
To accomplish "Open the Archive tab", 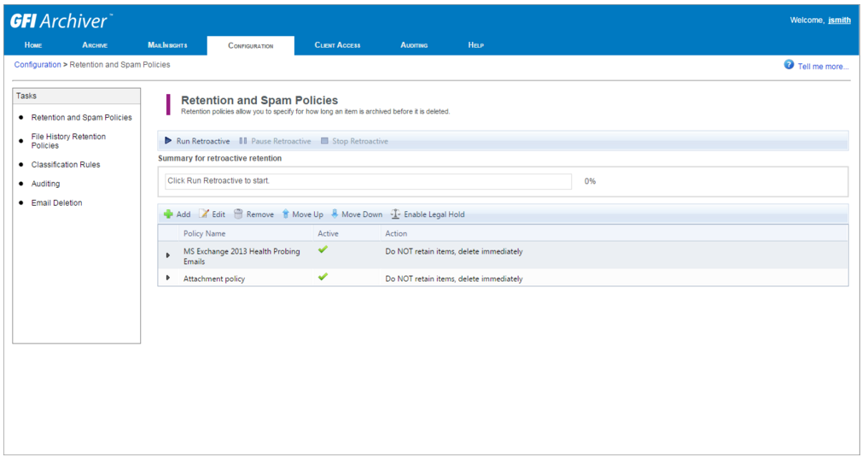I will (x=95, y=45).
